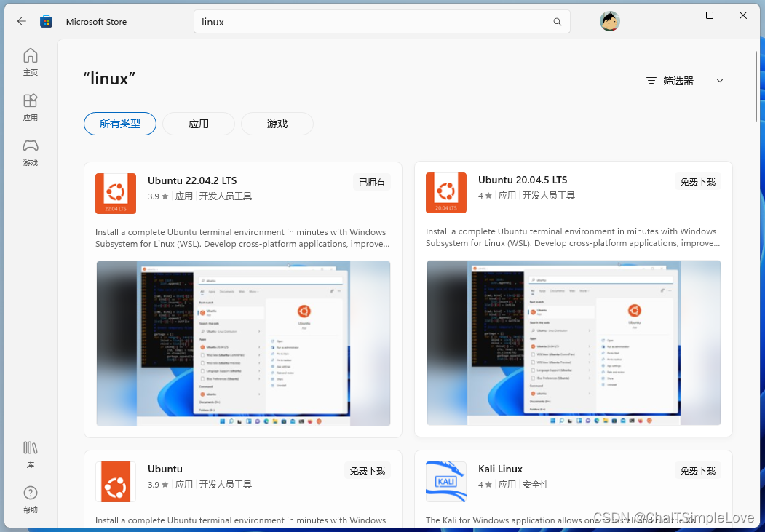Click the Ubuntu 22.04 LTS app icon

click(x=116, y=193)
